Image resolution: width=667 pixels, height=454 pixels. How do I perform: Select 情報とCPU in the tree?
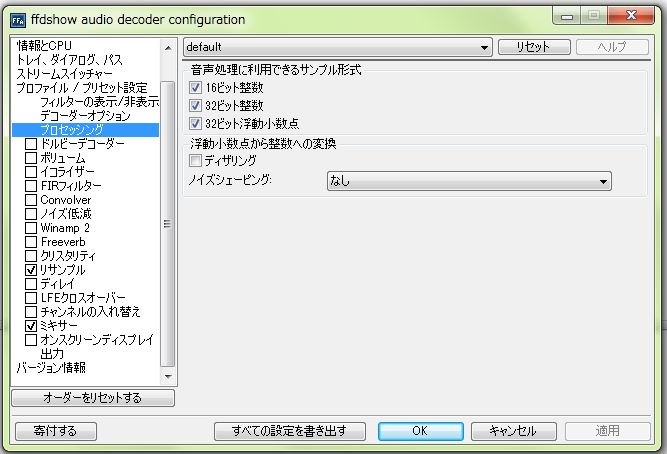[44, 46]
